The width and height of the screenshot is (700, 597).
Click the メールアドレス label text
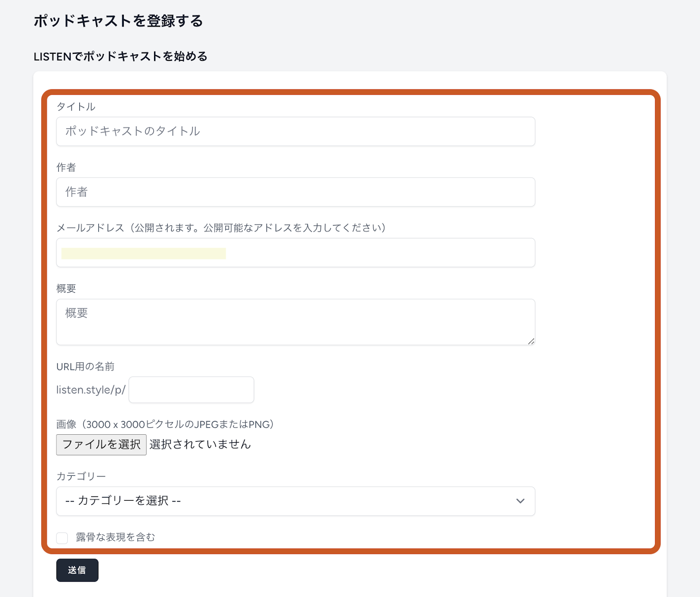[x=221, y=228]
